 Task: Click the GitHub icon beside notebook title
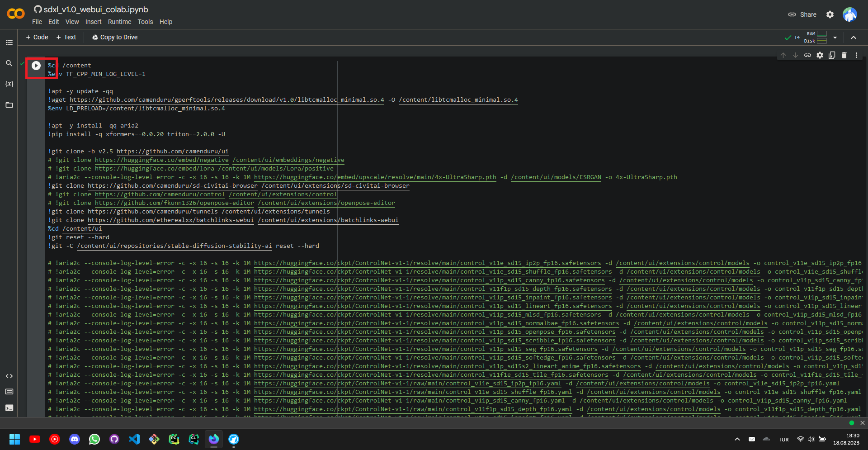point(38,9)
